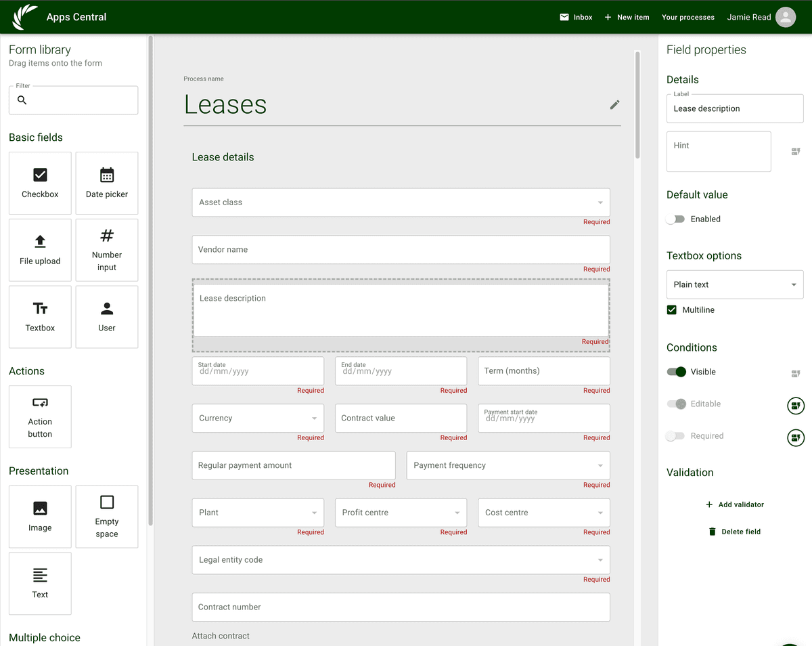Open the Inbox from the top bar
Viewport: 812px width, 646px height.
[576, 17]
